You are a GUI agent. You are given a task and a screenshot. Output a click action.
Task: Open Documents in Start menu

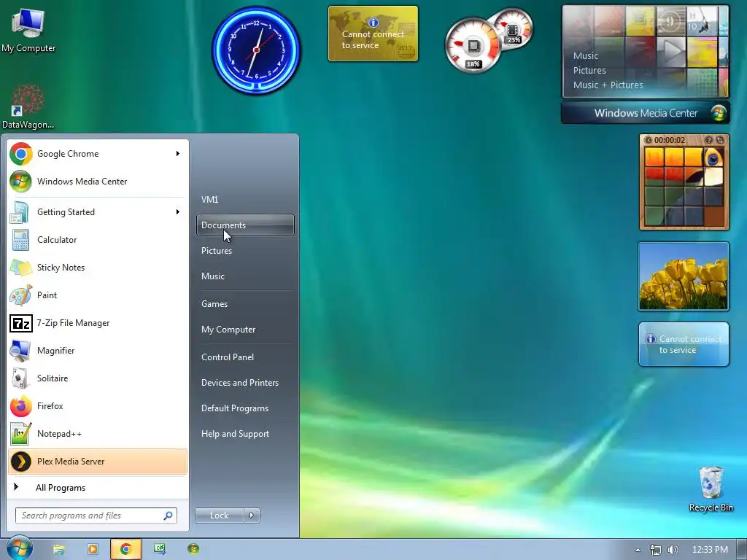(245, 225)
